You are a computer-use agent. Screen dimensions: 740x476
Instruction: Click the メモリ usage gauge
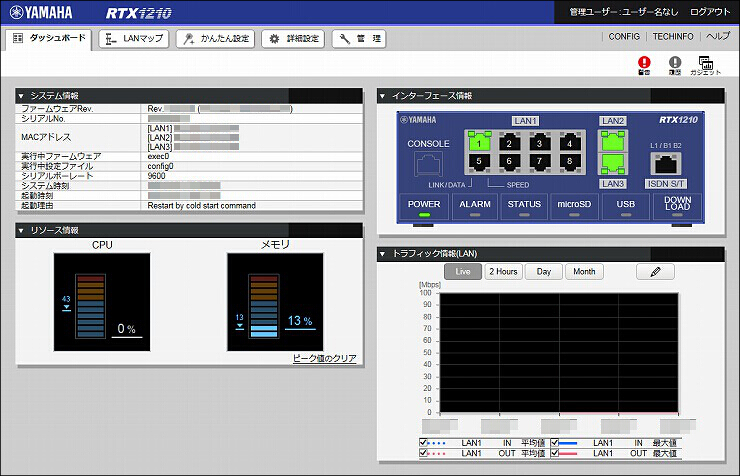click(275, 302)
